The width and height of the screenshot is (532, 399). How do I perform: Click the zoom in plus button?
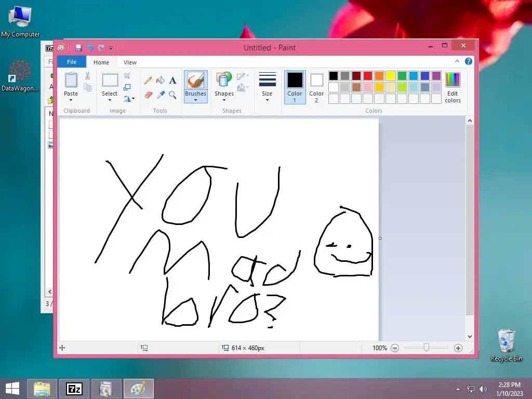(x=458, y=348)
